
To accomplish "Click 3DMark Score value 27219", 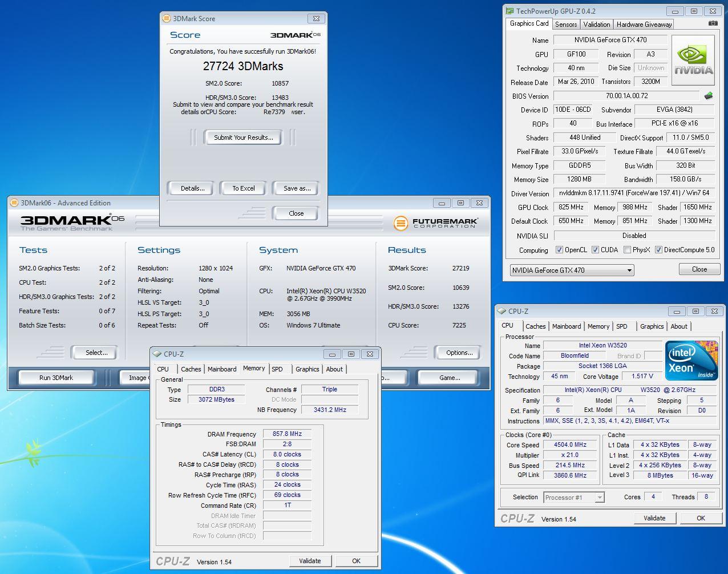I will 460,268.
